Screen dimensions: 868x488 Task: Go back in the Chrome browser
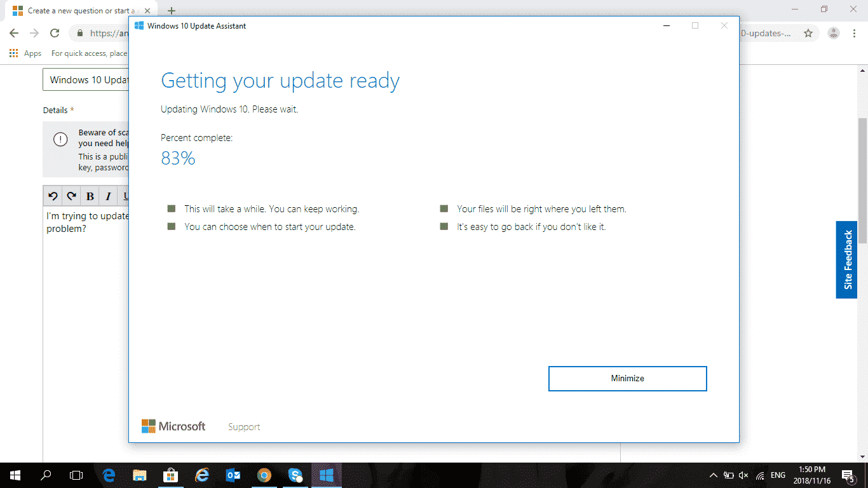tap(14, 33)
